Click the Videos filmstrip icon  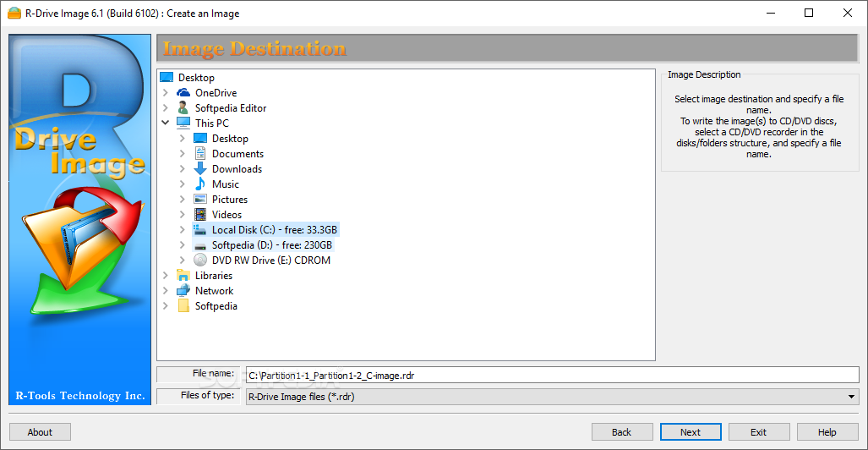coord(200,215)
